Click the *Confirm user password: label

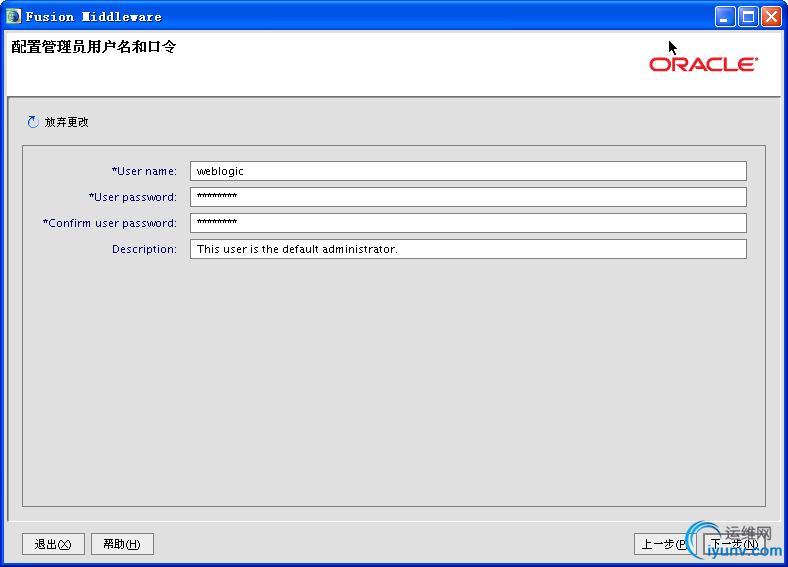pos(110,223)
